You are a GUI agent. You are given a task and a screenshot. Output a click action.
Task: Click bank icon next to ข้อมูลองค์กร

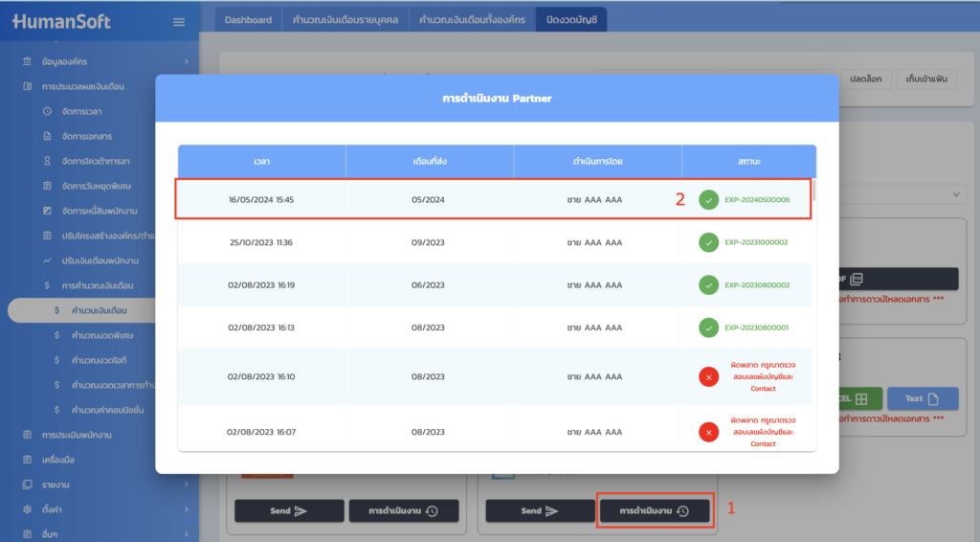tap(27, 61)
